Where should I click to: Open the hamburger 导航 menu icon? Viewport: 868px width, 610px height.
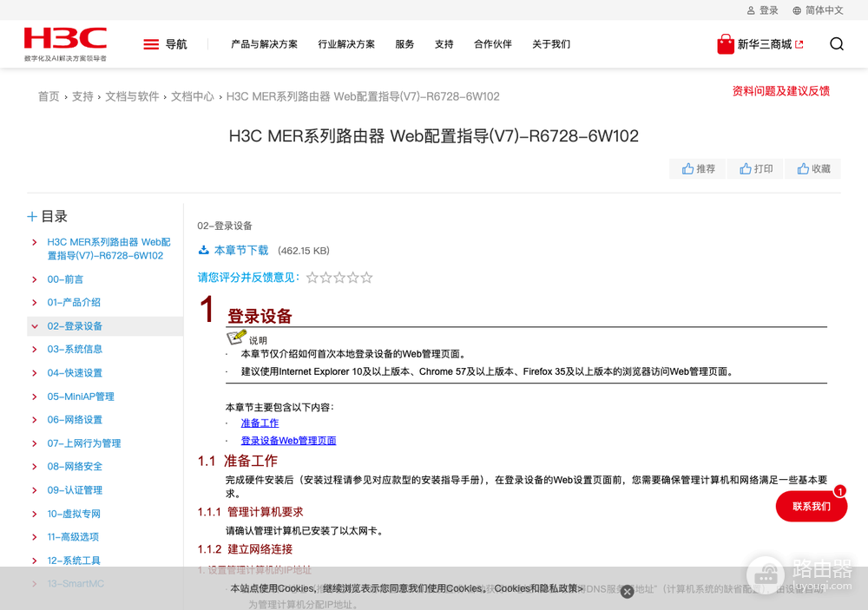[150, 44]
